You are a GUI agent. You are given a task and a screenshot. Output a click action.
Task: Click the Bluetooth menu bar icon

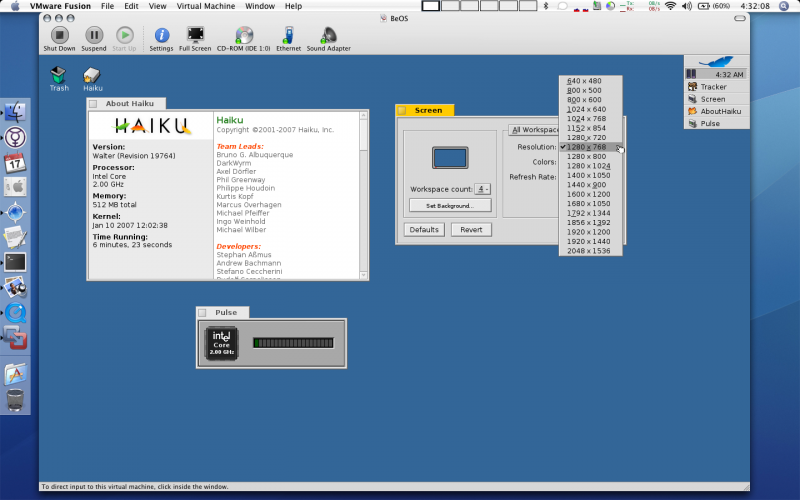[x=546, y=6]
